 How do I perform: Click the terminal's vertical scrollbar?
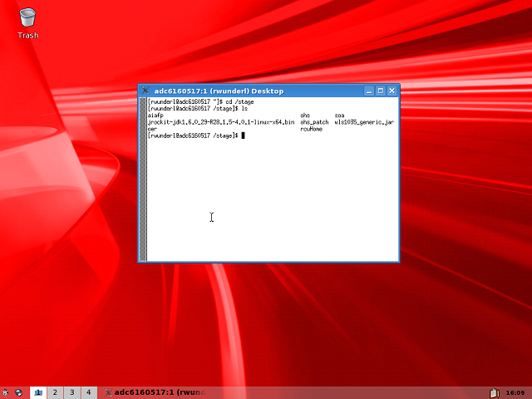(x=143, y=180)
